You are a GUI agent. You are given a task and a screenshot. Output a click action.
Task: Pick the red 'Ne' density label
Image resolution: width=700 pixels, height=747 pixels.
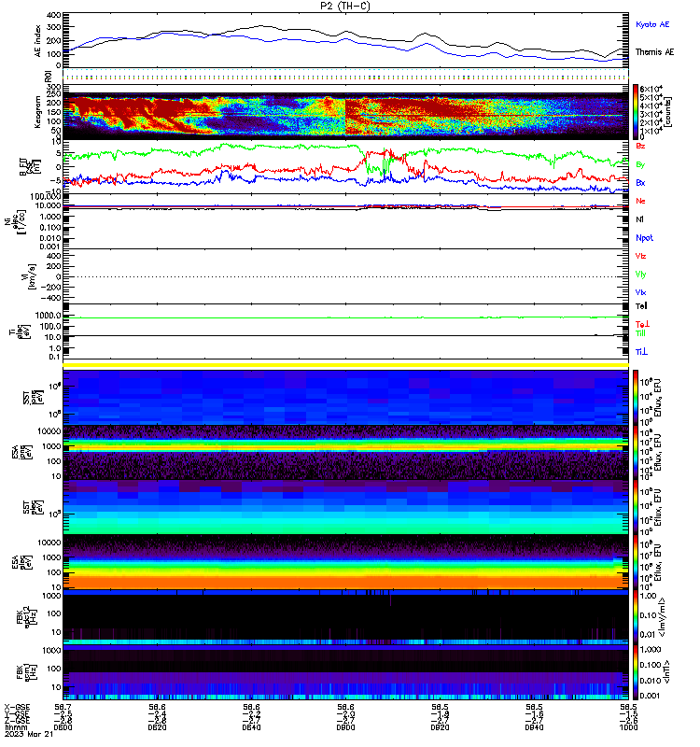640,201
